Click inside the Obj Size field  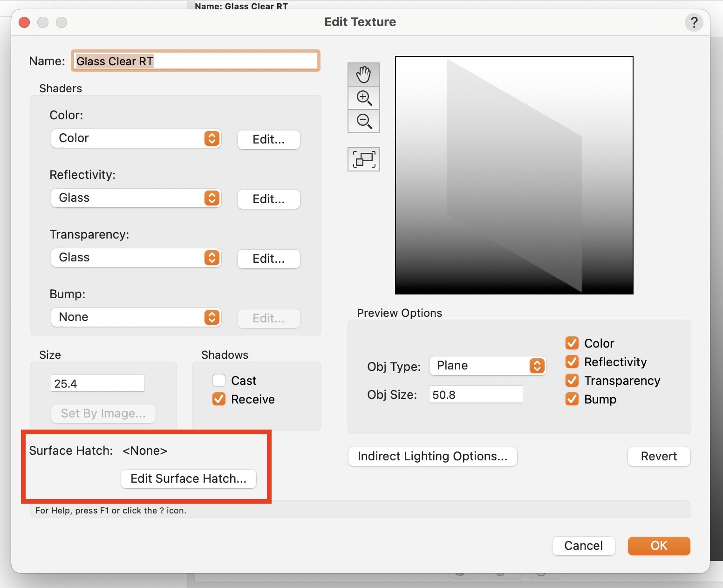(475, 394)
